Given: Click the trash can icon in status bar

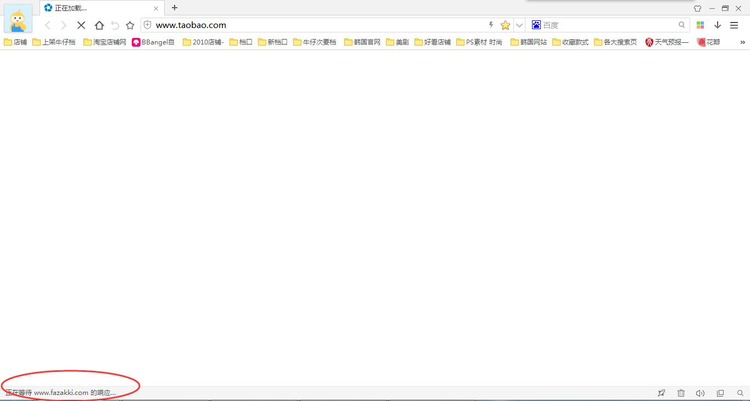Looking at the screenshot, I should point(681,393).
